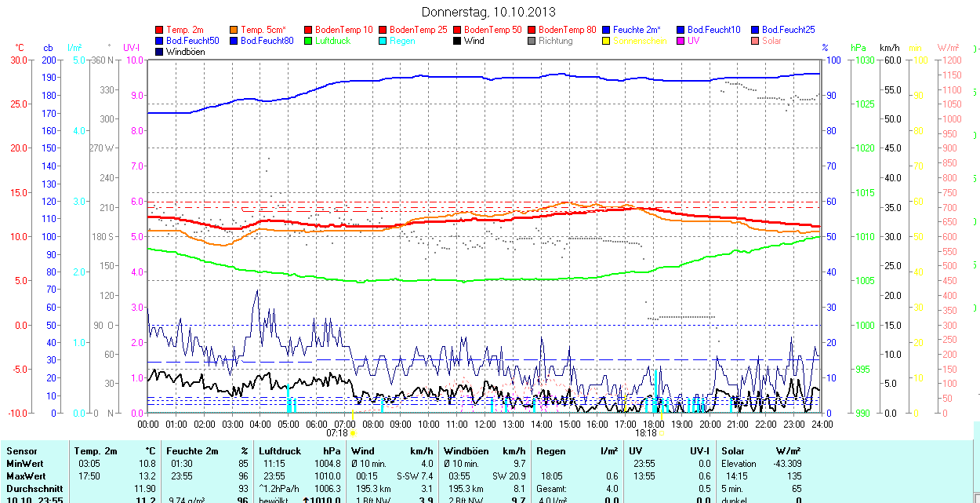Click the green Luftdruck legend square
The image size is (980, 503).
pyautogui.click(x=309, y=41)
